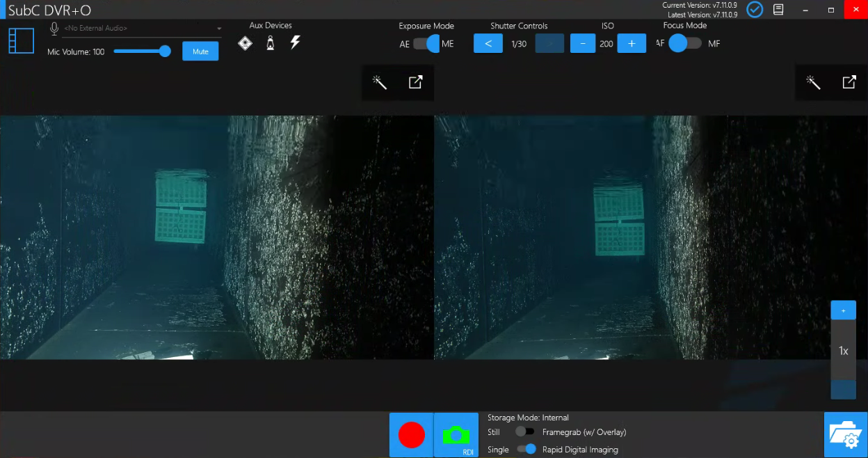Decrease shutter speed with the left arrow
Viewport: 868px width, 458px height.
(x=488, y=43)
